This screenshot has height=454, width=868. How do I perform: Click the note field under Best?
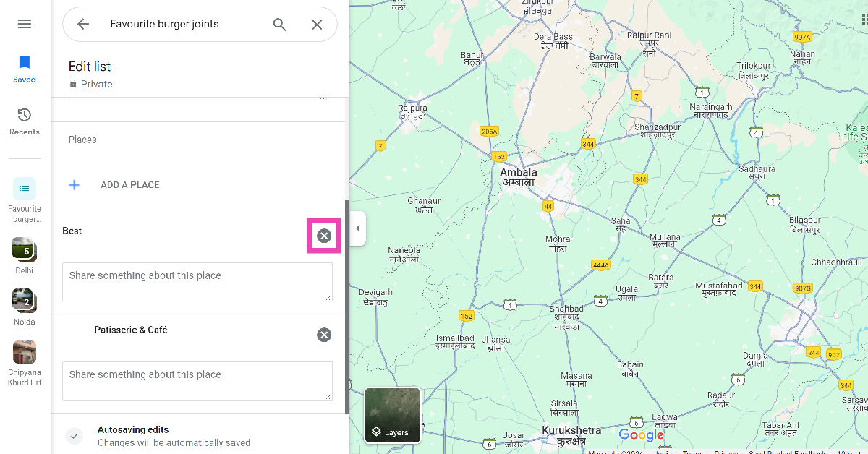tap(197, 281)
